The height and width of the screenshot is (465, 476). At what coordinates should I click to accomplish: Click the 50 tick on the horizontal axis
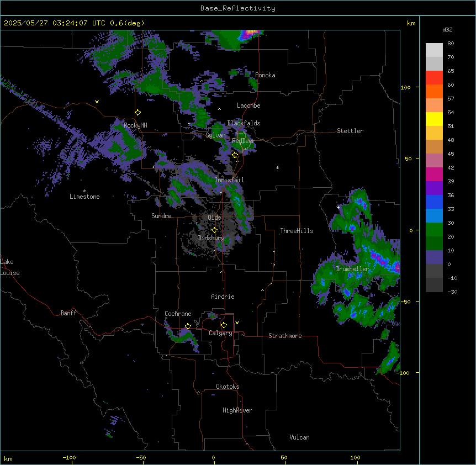click(284, 457)
